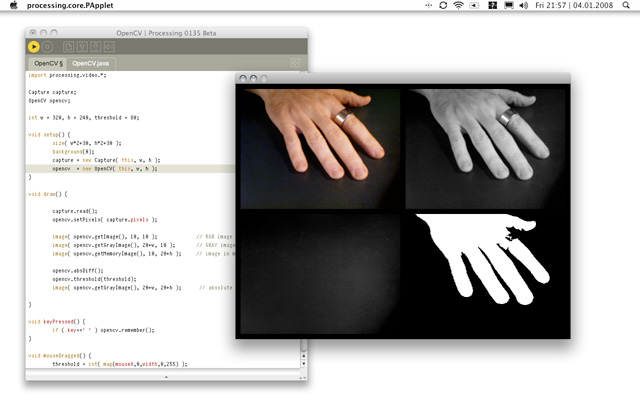640x400 pixels.
Task: Click the black square icon beside the battery icon
Action: [493, 5]
